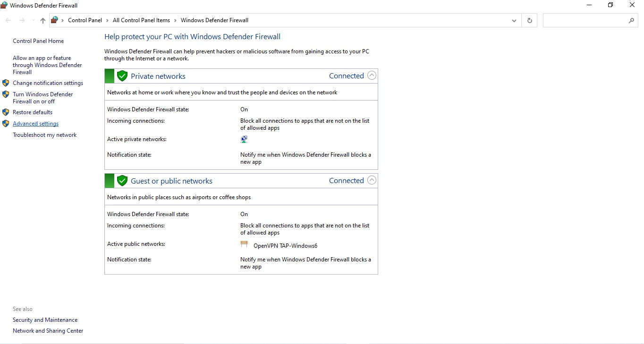Viewport: 644px width, 344px height.
Task: Open Network and Sharing Center
Action: tap(48, 331)
